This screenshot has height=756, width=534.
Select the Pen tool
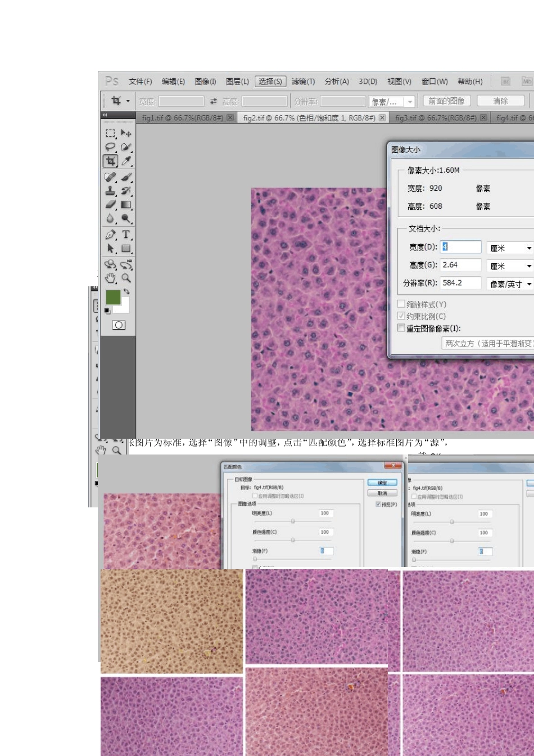click(110, 235)
